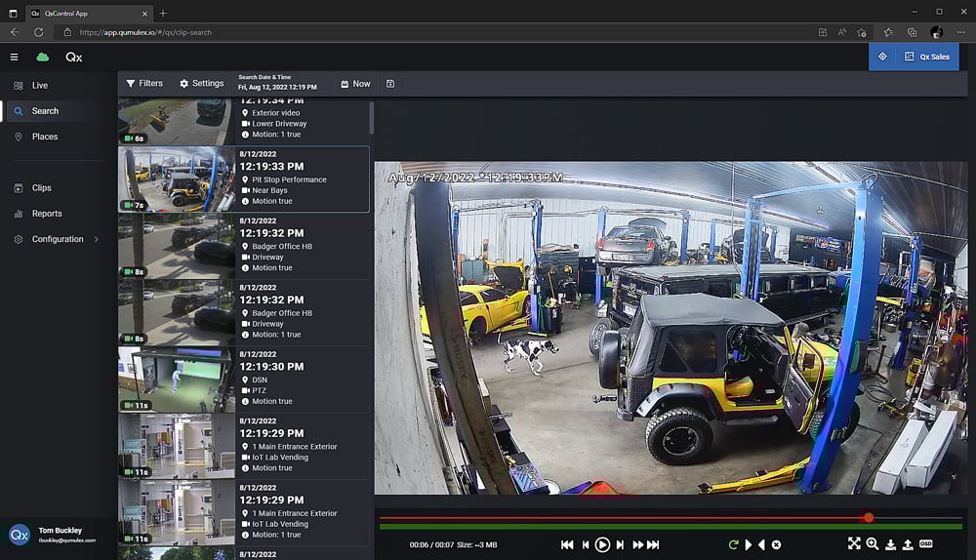Select the Search menu item

pyautogui.click(x=45, y=111)
